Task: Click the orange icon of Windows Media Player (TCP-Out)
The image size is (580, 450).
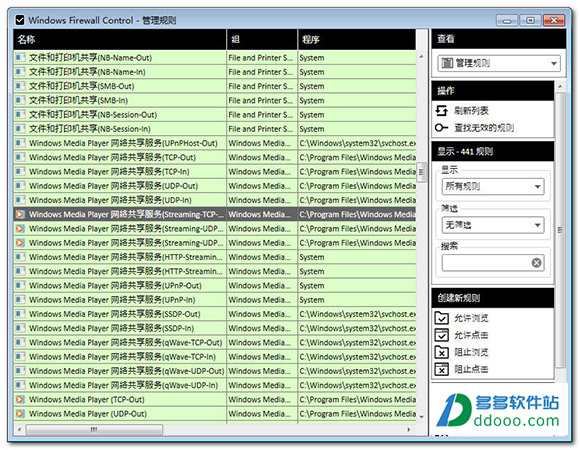Action: (20, 400)
